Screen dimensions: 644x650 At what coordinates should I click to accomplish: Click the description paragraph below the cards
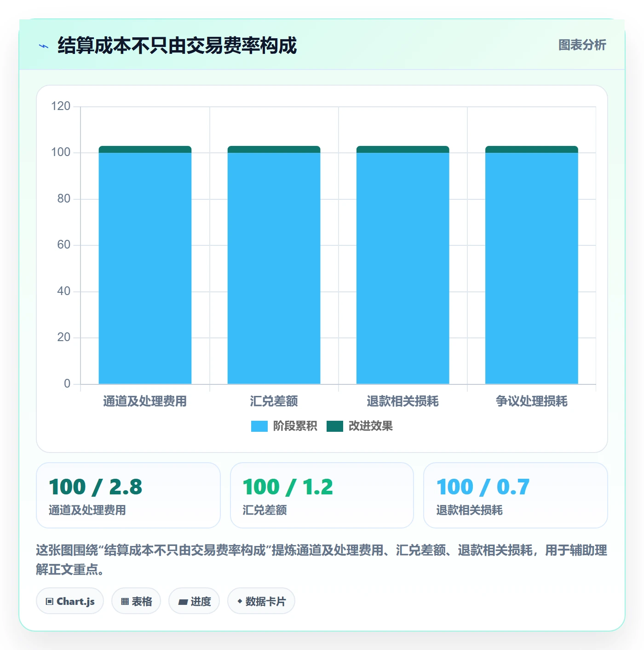pyautogui.click(x=322, y=560)
